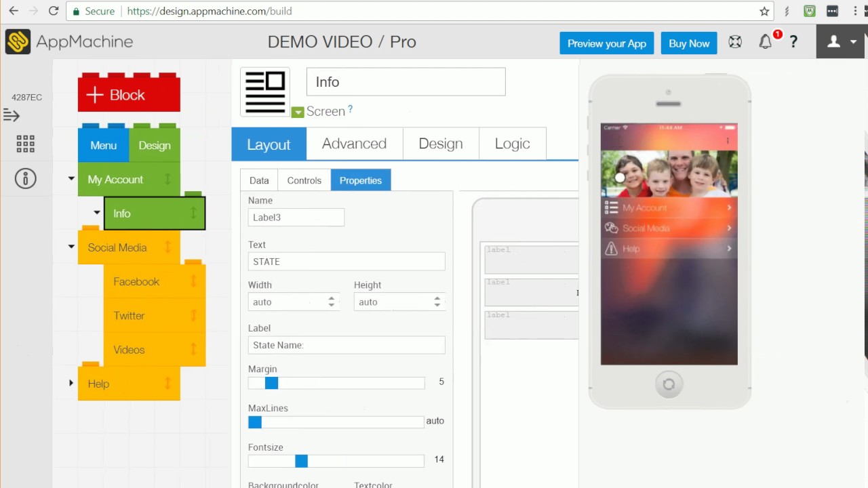Click the Preview your App button
The image size is (868, 488).
coord(606,43)
